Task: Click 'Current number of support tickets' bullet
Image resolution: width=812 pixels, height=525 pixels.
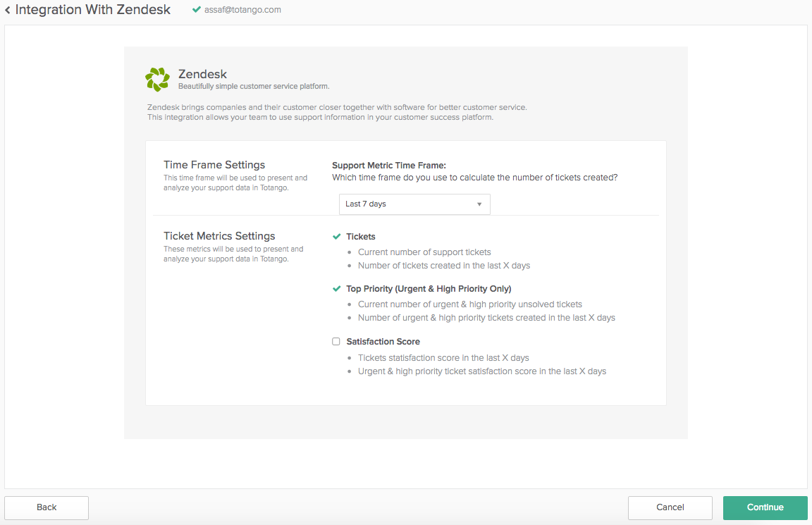Action: [x=424, y=252]
